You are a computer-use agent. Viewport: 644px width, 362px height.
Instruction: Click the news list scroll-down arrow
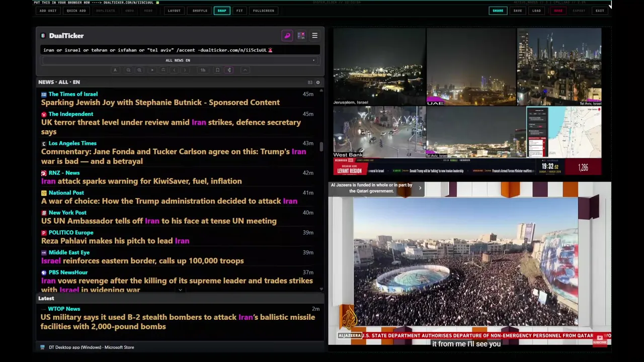pyautogui.click(x=321, y=289)
